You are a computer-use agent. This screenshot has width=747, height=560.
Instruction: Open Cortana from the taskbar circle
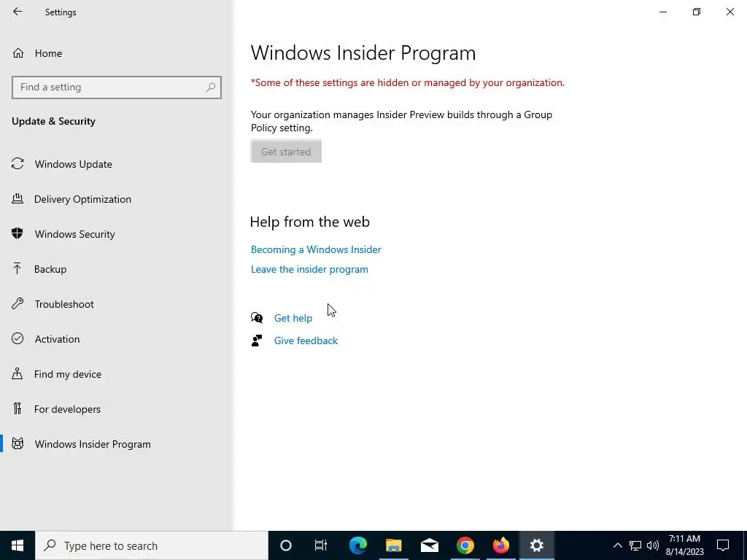(286, 545)
